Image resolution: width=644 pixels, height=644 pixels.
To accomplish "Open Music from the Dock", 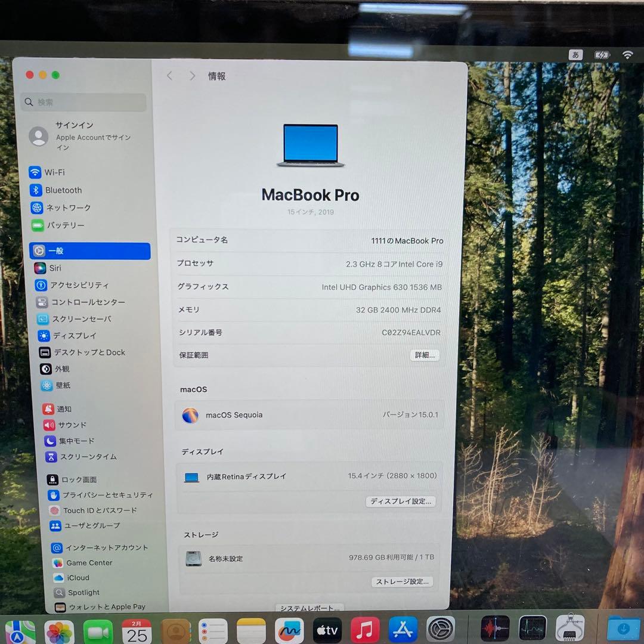I will [x=365, y=630].
